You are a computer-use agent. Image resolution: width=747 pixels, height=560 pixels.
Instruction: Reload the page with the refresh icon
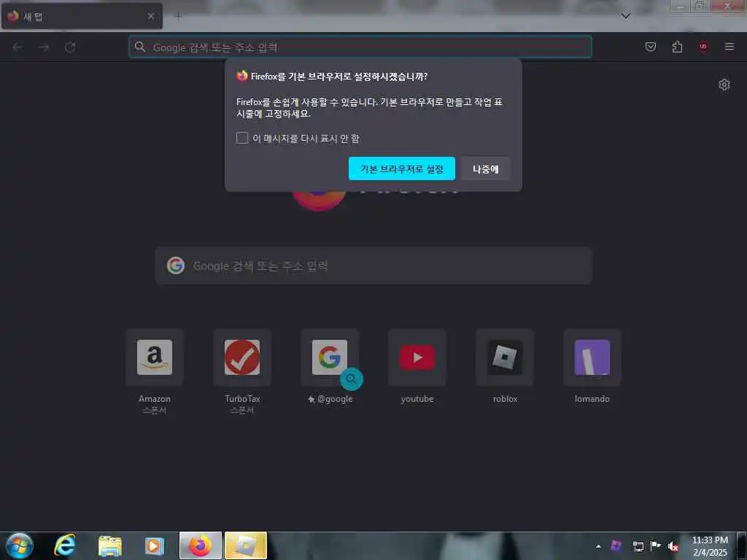[70, 47]
